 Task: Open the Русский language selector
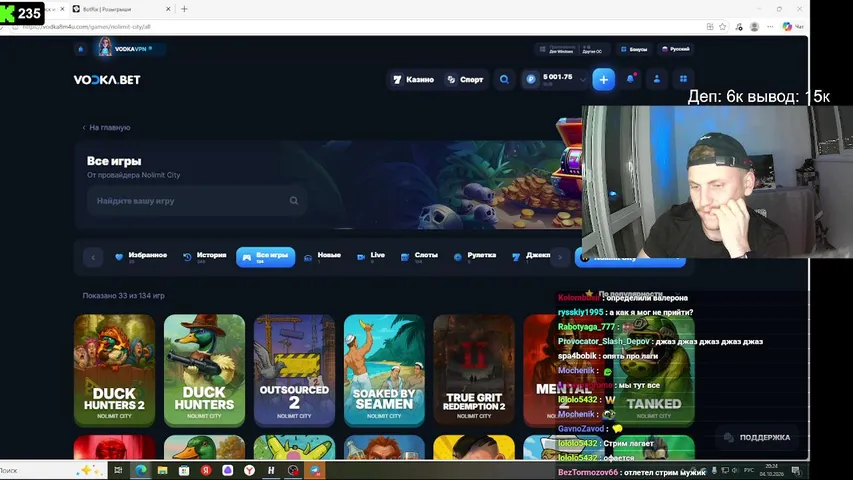(676, 49)
